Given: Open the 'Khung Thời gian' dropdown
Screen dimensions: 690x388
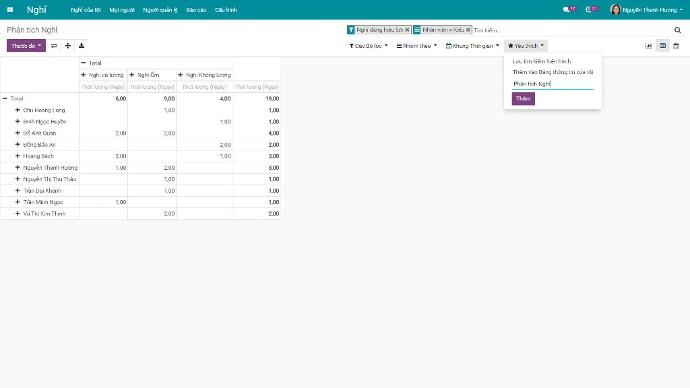Looking at the screenshot, I should coord(472,46).
